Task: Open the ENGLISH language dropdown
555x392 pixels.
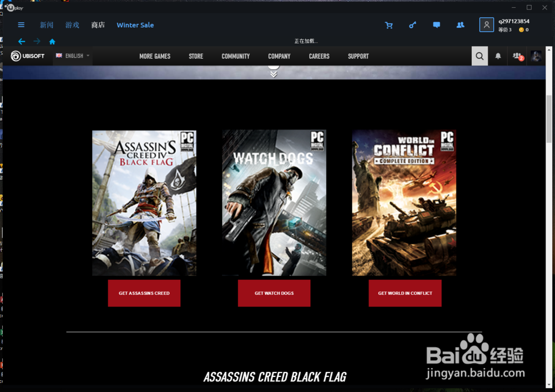Action: tap(73, 56)
